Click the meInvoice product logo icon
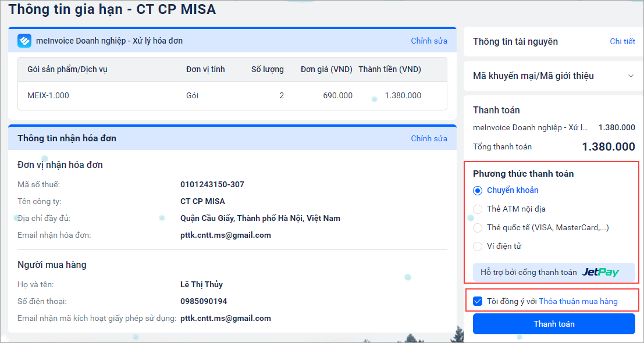 pyautogui.click(x=24, y=41)
